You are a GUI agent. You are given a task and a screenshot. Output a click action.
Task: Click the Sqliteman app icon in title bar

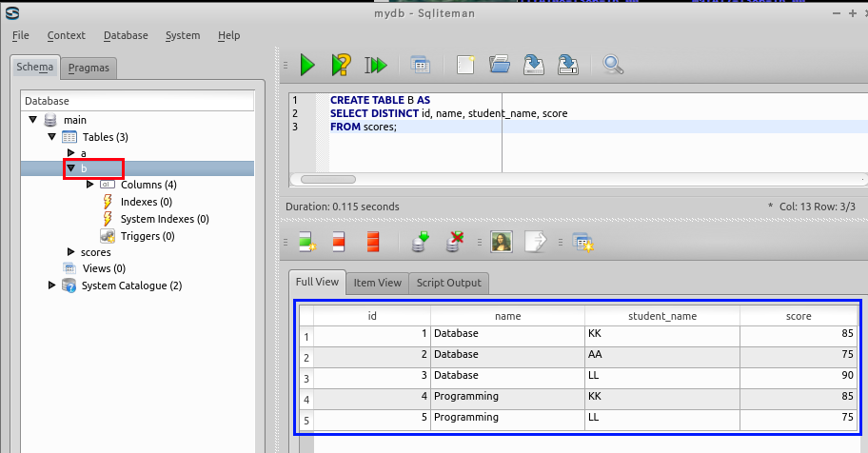pyautogui.click(x=12, y=13)
